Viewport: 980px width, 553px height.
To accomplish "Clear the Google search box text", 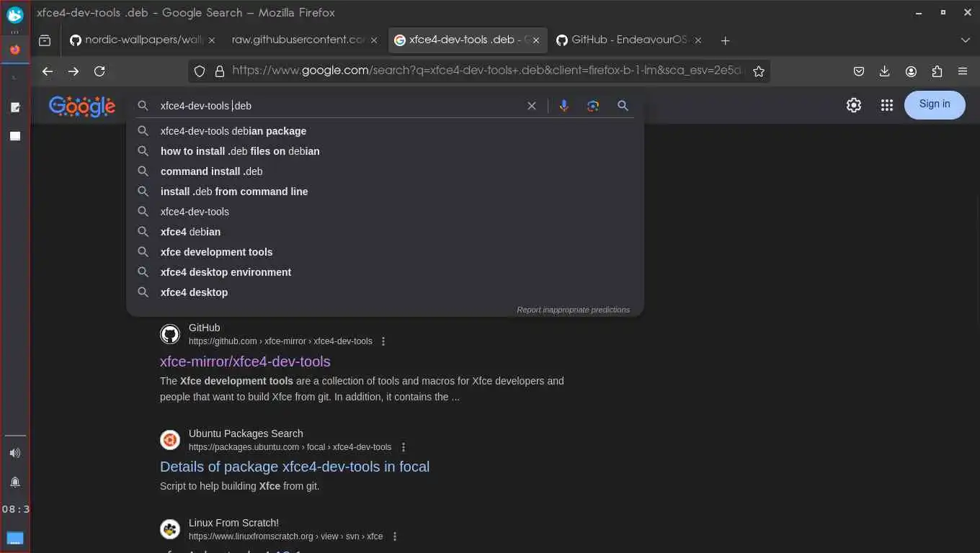I will pos(532,106).
